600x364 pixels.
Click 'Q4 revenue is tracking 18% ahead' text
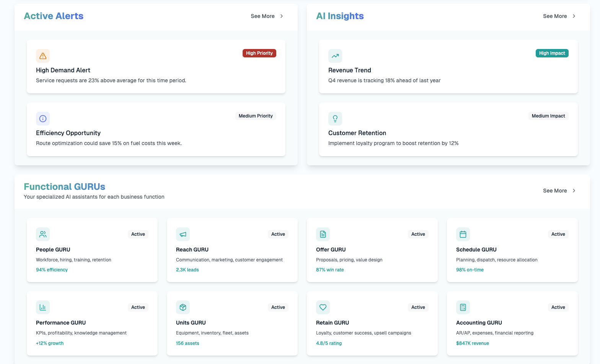pos(384,80)
